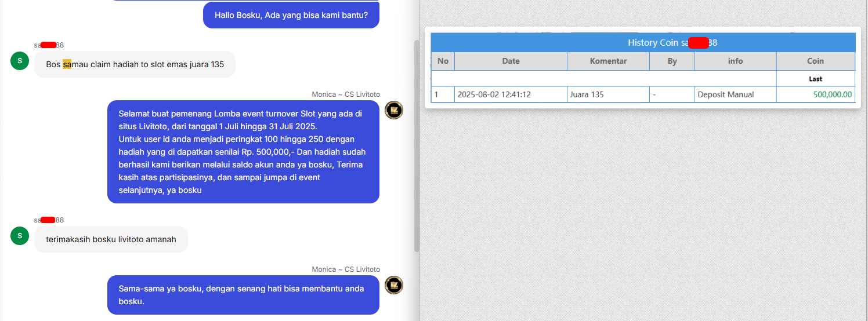Screen dimensions: 868x321
Task: Click the username label above terimakasih message
Action: pyautogui.click(x=49, y=220)
